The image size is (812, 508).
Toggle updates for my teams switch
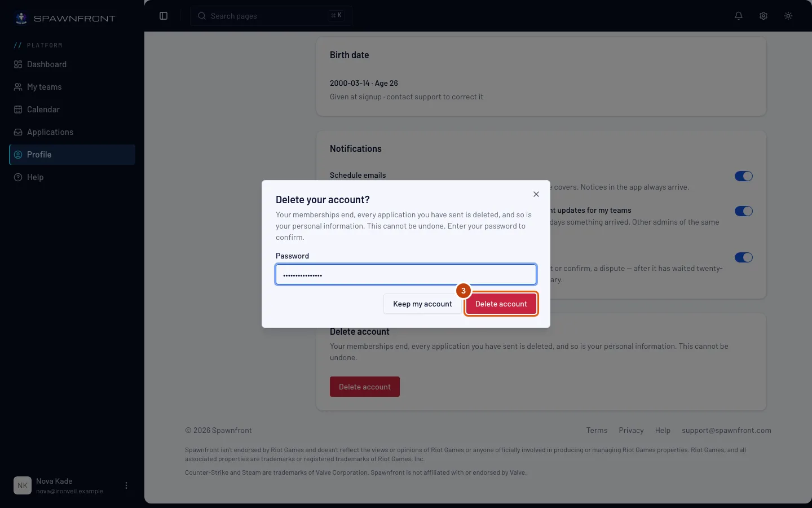744,211
